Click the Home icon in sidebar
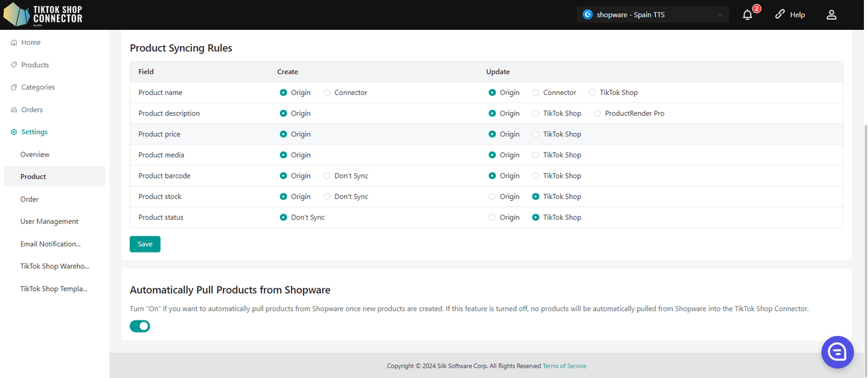This screenshot has width=868, height=378. coord(14,43)
